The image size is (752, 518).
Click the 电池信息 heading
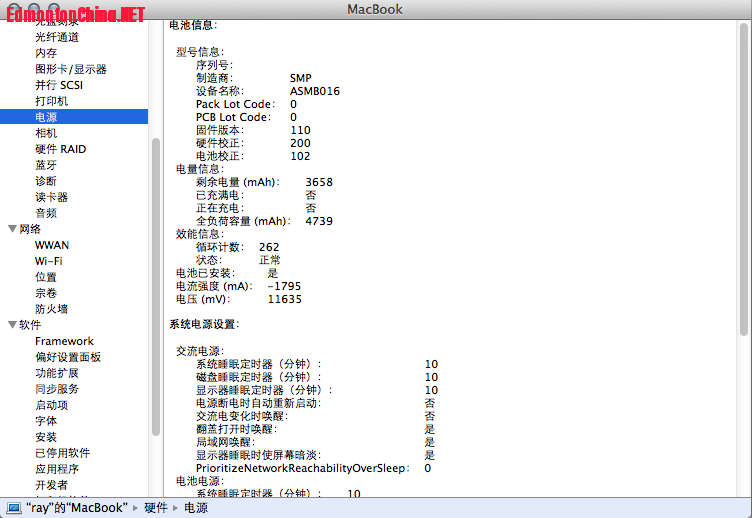(193, 25)
